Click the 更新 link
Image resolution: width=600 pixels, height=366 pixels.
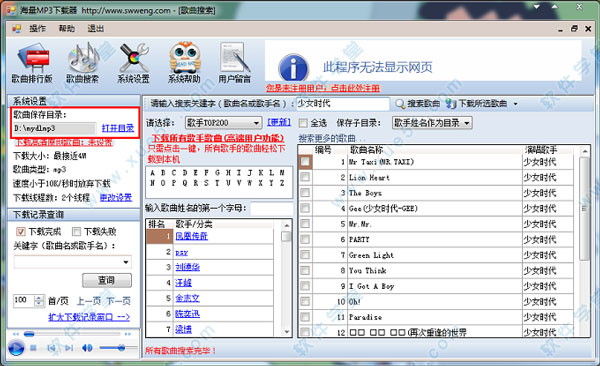[279, 123]
